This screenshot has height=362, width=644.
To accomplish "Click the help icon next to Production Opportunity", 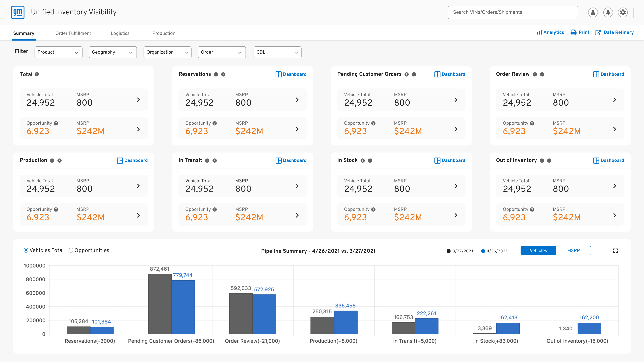I will point(56,210).
